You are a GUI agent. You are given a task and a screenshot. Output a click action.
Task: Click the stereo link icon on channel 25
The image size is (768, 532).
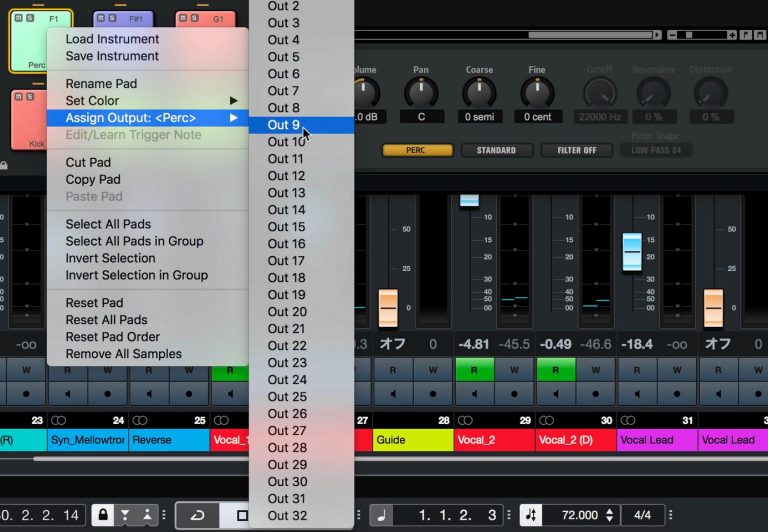140,420
